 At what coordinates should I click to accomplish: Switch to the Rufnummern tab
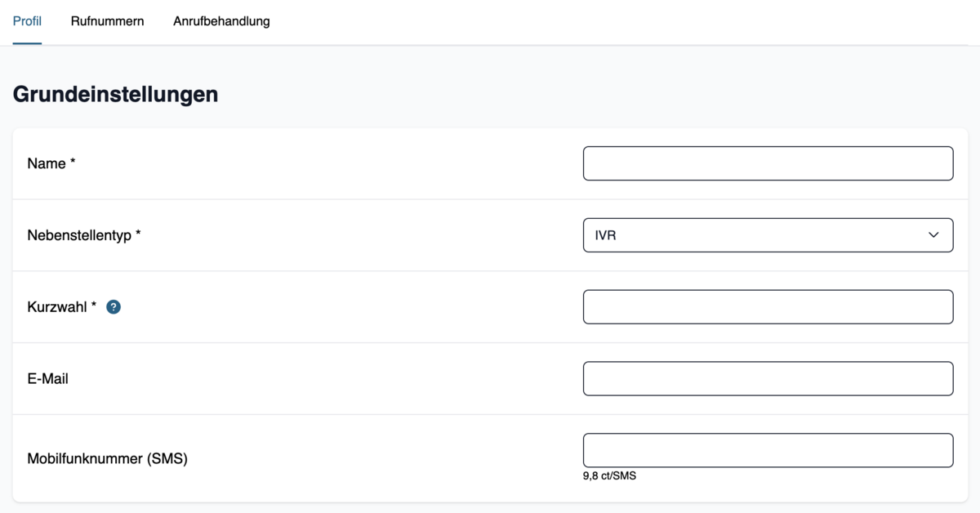pos(107,21)
